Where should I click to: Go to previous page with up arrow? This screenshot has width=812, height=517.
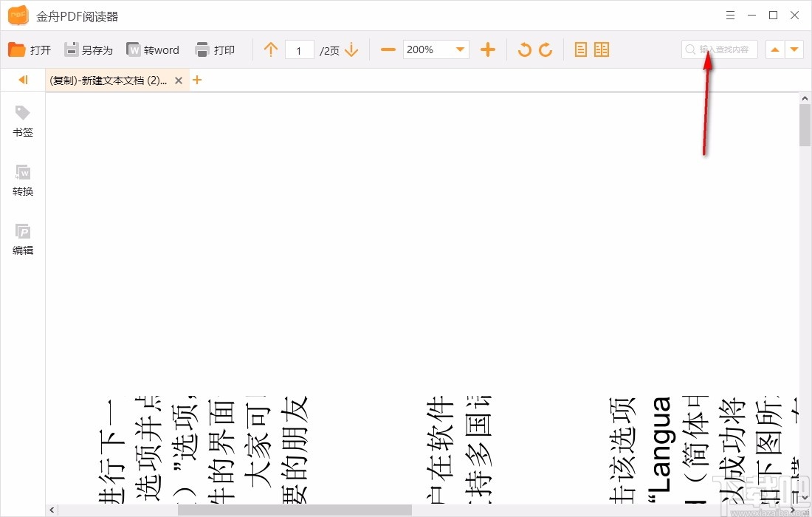tap(270, 49)
